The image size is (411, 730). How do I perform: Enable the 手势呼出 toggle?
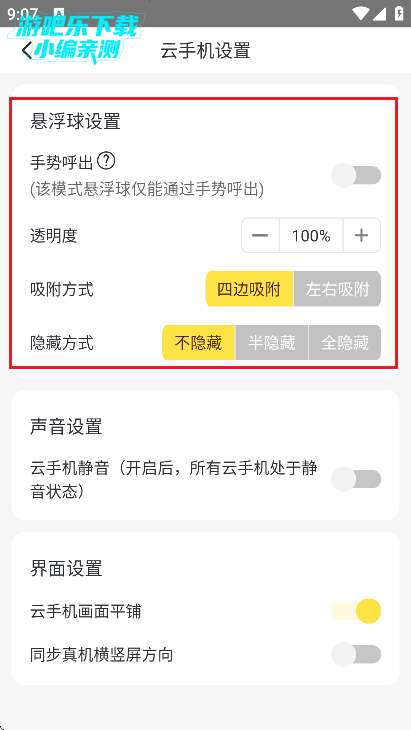(x=356, y=176)
